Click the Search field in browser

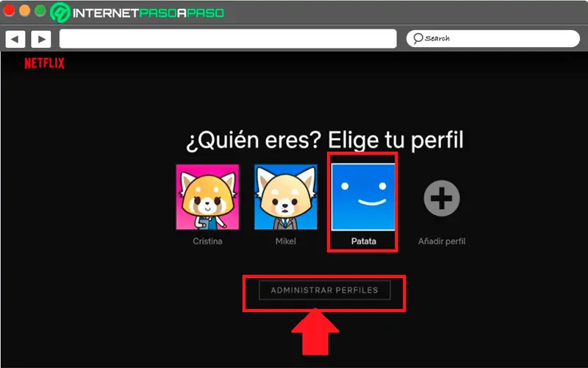click(x=493, y=39)
